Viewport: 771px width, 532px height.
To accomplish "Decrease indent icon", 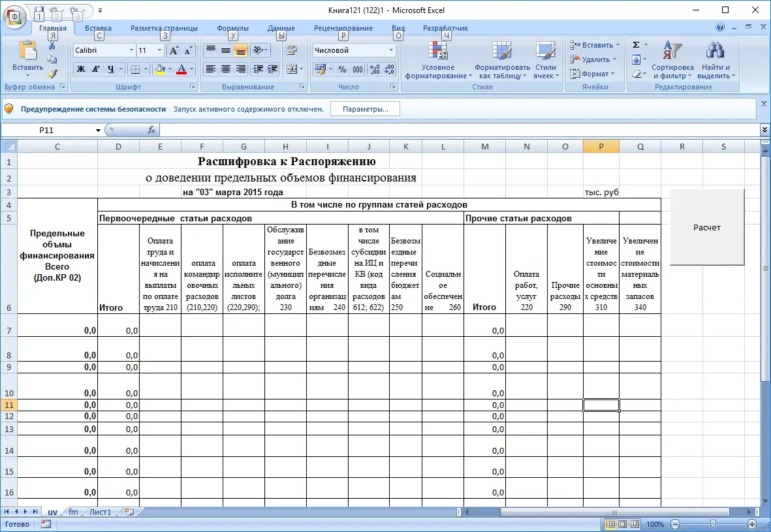I will (x=258, y=69).
